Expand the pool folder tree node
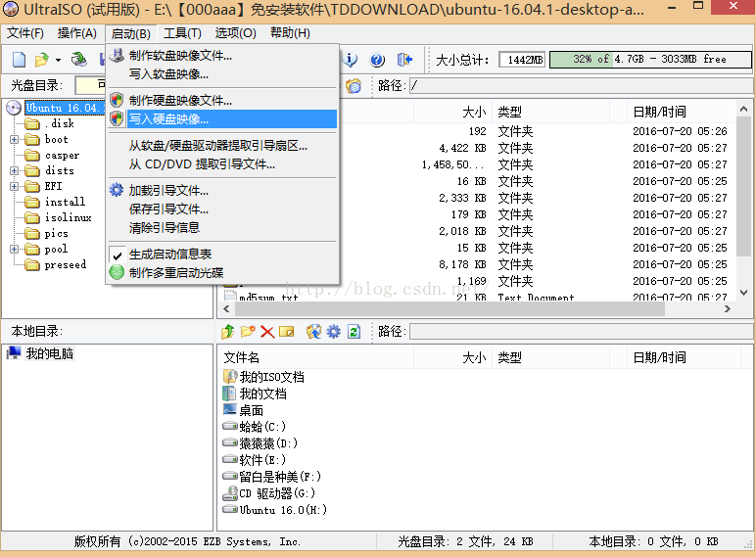This screenshot has width=756, height=557. tap(14, 249)
